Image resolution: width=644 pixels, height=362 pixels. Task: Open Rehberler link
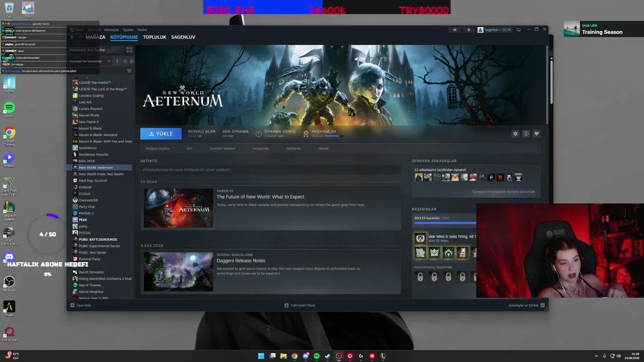[293, 148]
